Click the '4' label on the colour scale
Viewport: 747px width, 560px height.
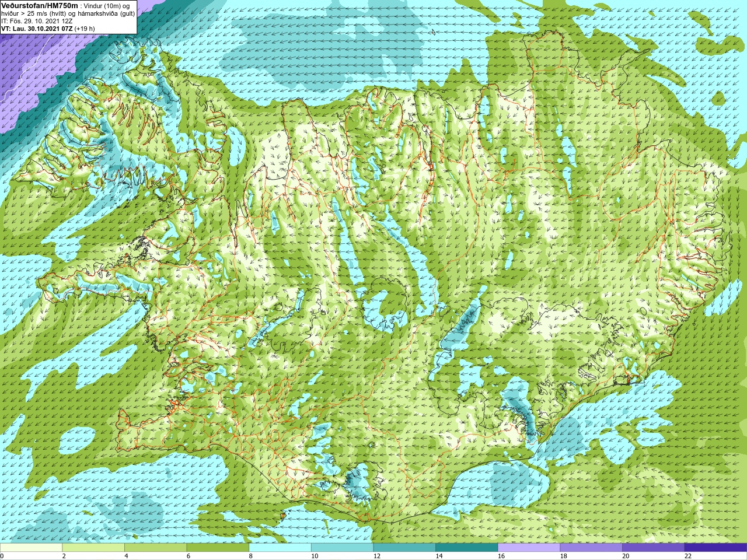click(x=126, y=556)
